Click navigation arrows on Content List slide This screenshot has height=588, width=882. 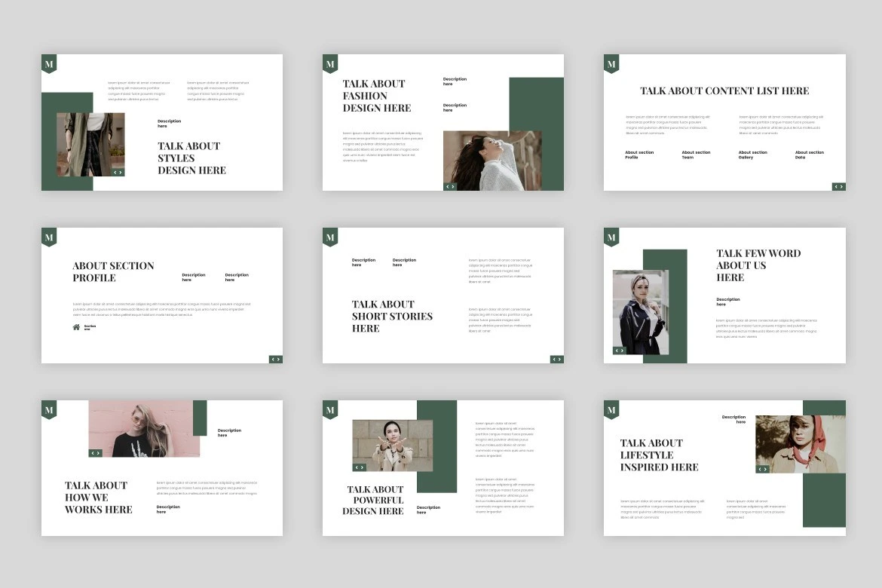pyautogui.click(x=838, y=186)
